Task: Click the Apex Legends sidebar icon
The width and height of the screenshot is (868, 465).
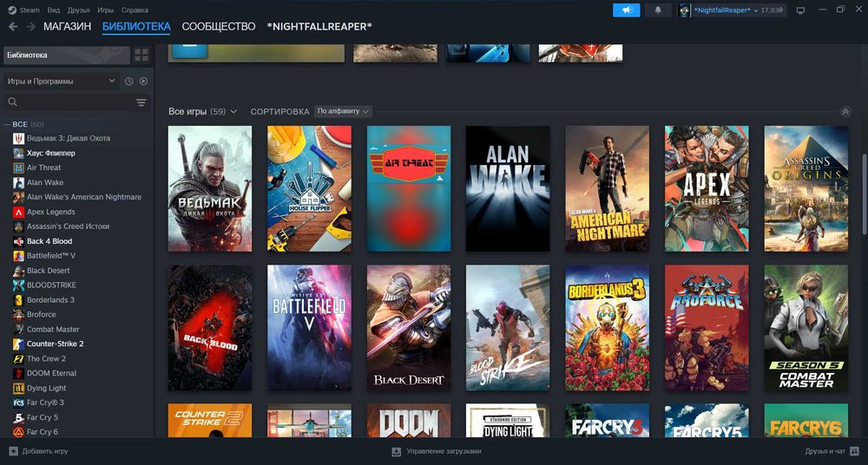Action: click(x=18, y=212)
